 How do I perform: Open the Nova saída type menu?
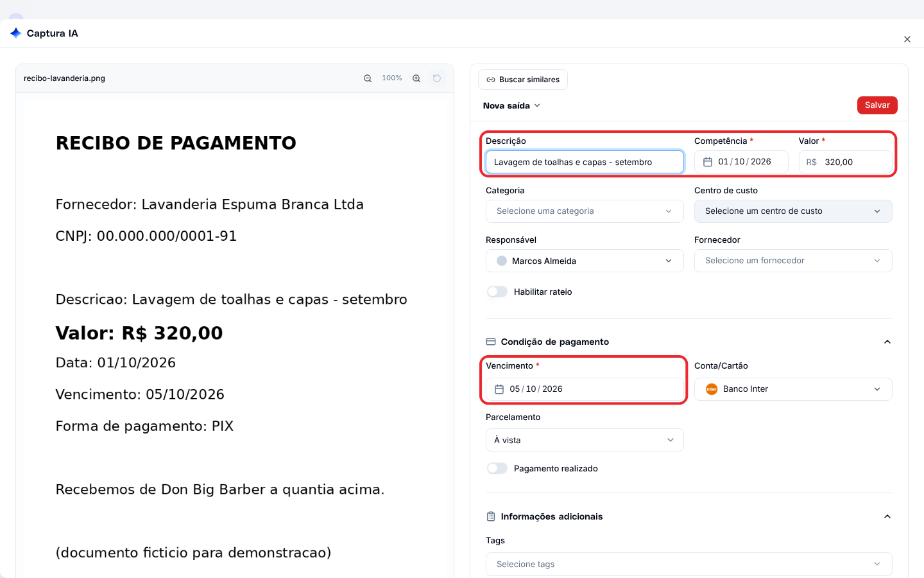click(511, 105)
